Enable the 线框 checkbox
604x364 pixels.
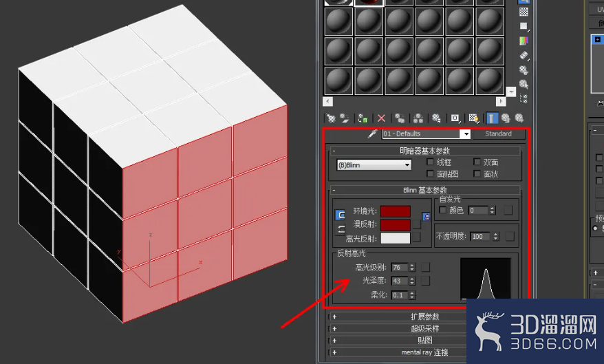click(430, 162)
